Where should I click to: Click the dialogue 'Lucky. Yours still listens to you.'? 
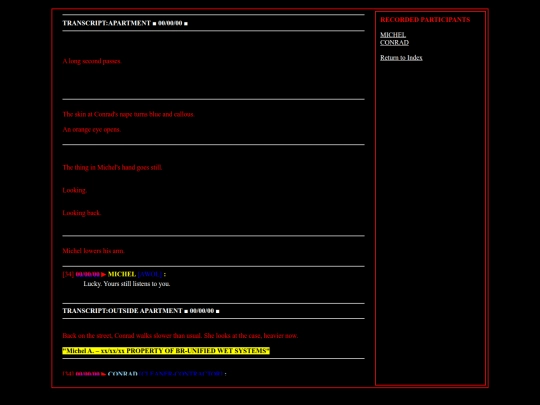(127, 284)
